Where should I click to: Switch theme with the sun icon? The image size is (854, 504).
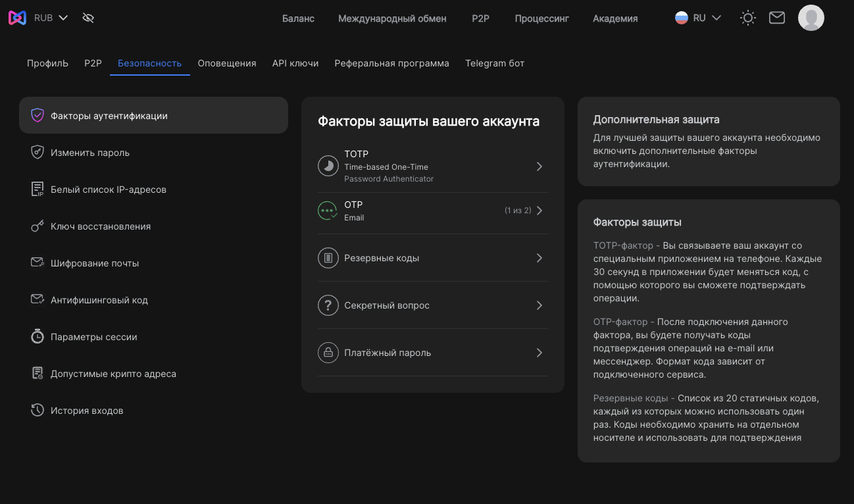[x=747, y=18]
